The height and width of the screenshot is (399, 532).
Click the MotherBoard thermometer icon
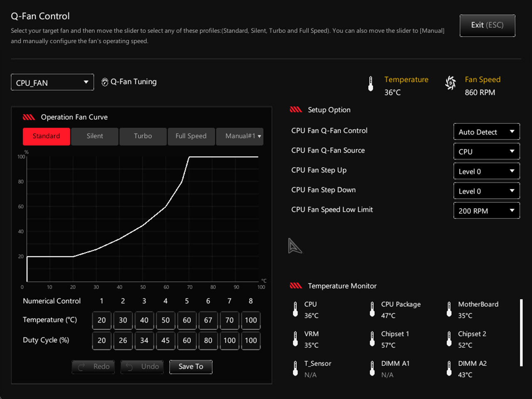(449, 309)
